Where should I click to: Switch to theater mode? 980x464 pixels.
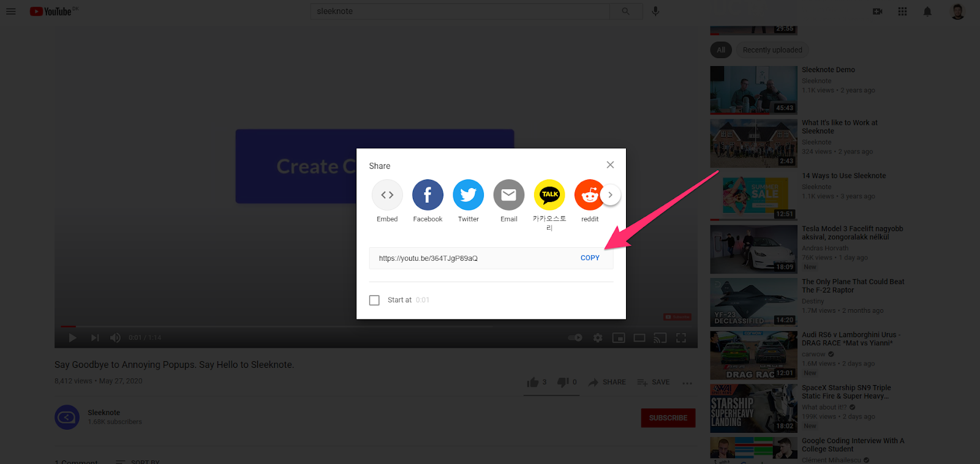639,338
